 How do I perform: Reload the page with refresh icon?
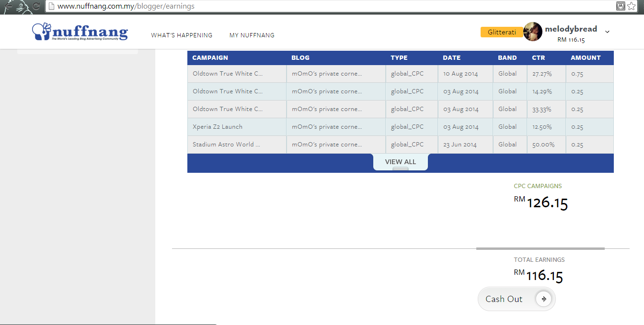click(x=36, y=7)
